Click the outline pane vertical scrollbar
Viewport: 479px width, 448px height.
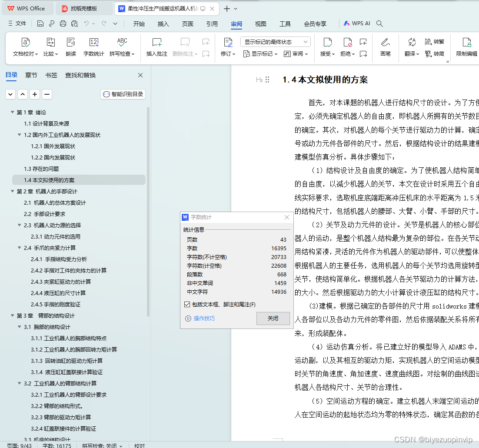[x=148, y=211]
